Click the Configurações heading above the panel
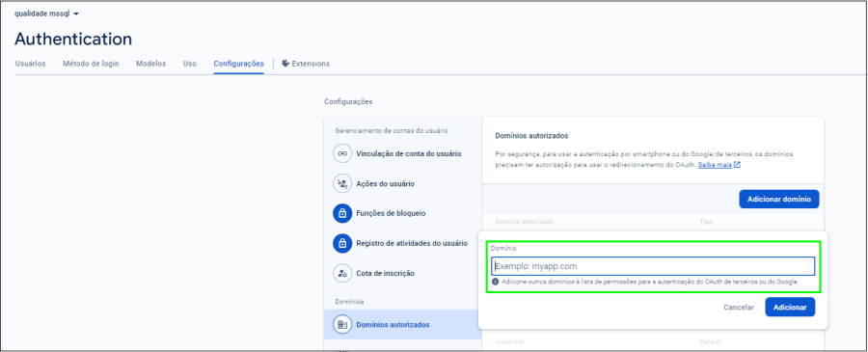 pos(348,102)
